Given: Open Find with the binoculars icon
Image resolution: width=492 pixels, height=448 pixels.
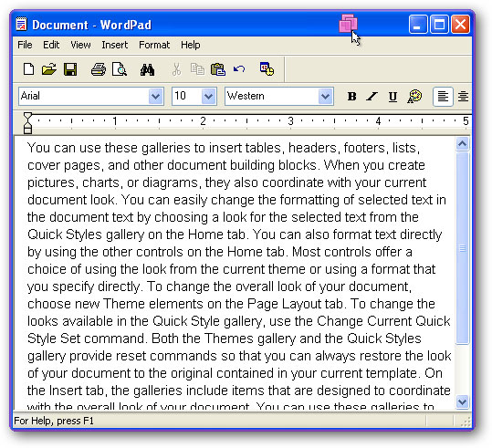Looking at the screenshot, I should pyautogui.click(x=147, y=69).
